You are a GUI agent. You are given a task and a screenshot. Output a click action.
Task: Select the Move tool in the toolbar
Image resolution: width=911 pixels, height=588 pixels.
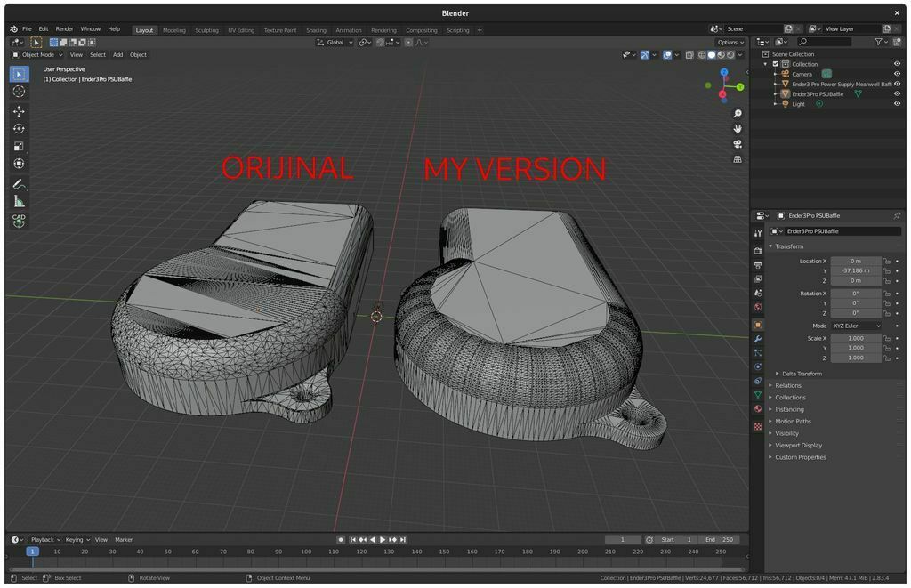coord(19,111)
